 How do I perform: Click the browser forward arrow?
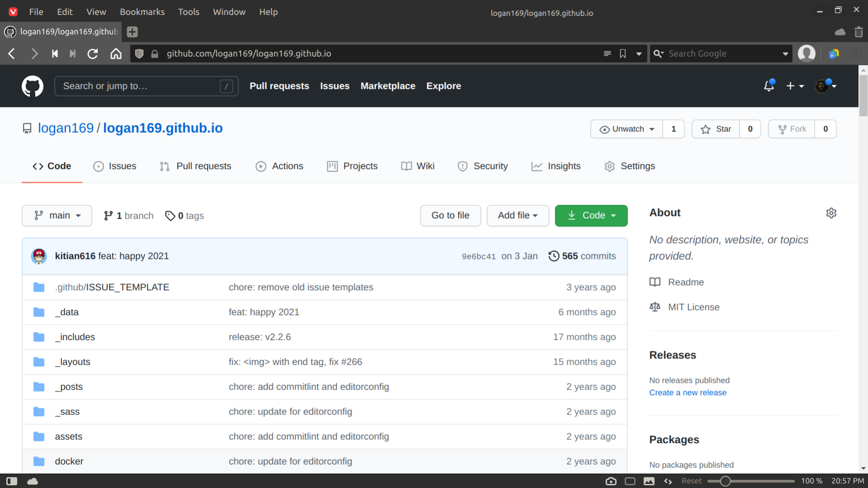(x=34, y=54)
